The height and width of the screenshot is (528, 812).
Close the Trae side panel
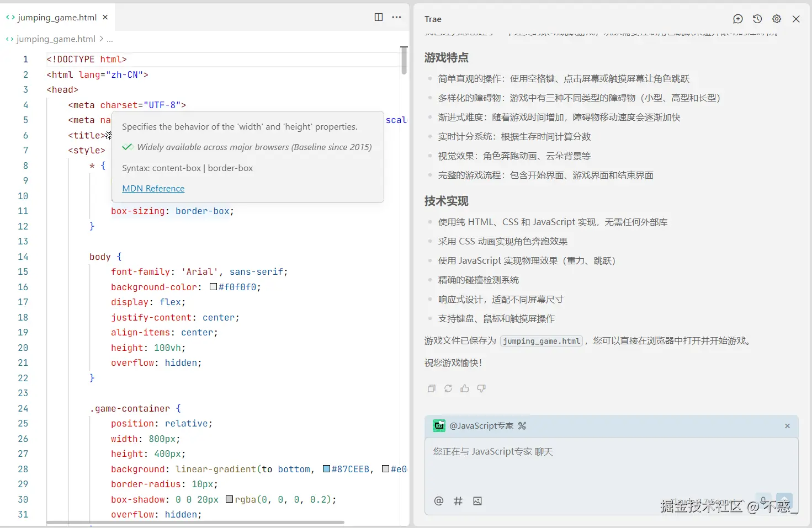[796, 19]
